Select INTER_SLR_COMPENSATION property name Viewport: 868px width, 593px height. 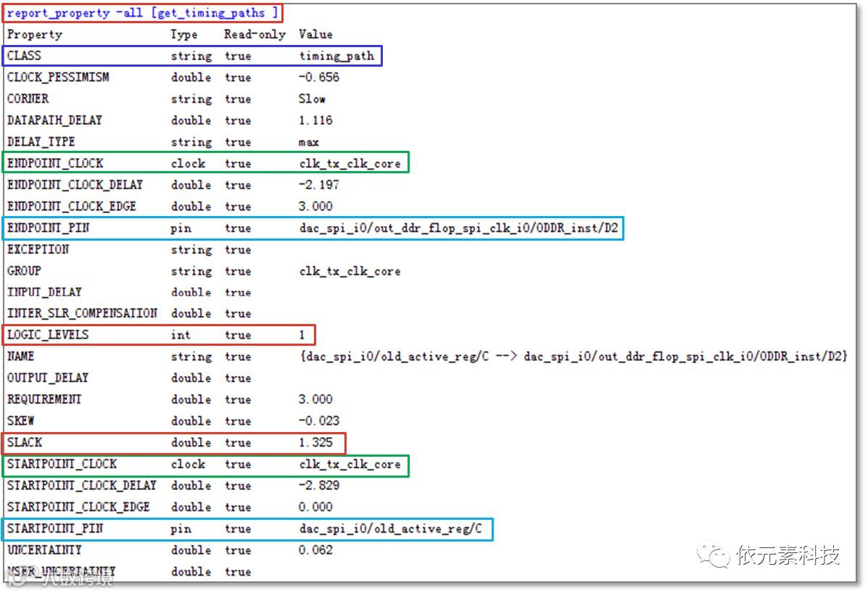pyautogui.click(x=82, y=313)
